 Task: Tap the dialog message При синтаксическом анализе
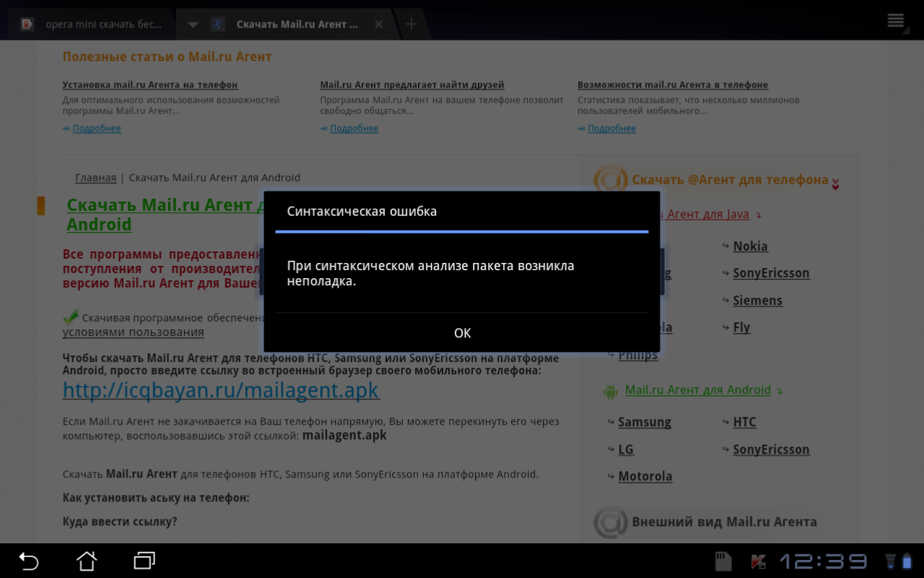(x=431, y=274)
